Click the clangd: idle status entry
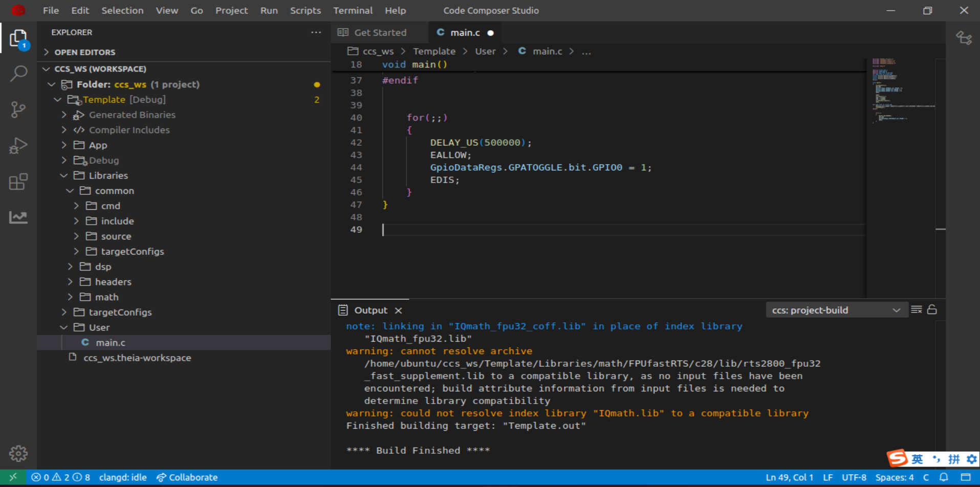Viewport: 980px width, 487px height. point(123,477)
